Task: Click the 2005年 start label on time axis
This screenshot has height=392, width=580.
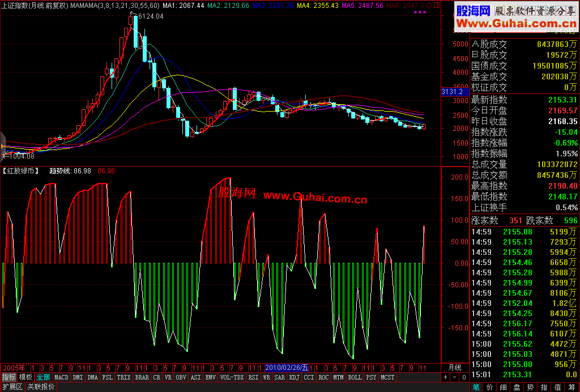Action: pos(14,368)
